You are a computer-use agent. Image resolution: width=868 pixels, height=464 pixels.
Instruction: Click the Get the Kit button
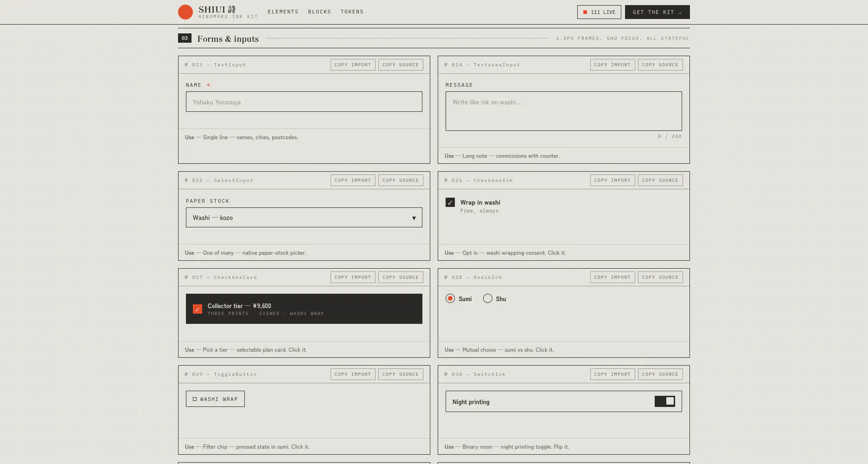657,12
